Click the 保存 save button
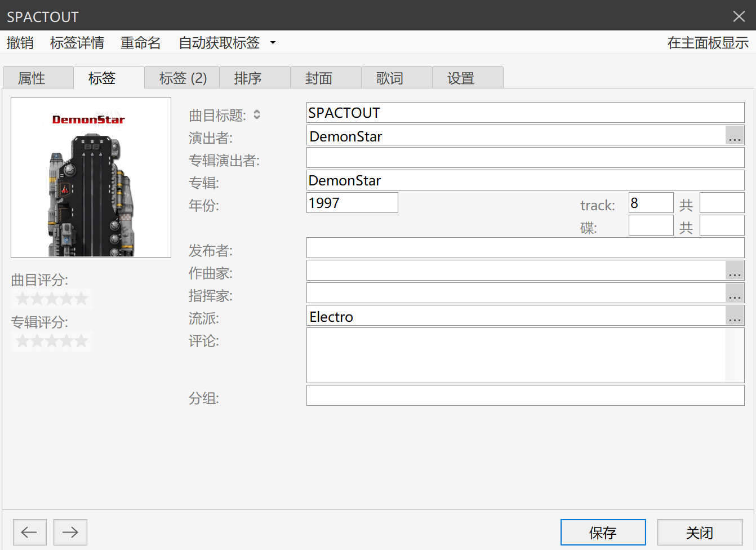Image resolution: width=756 pixels, height=550 pixels. coord(603,533)
